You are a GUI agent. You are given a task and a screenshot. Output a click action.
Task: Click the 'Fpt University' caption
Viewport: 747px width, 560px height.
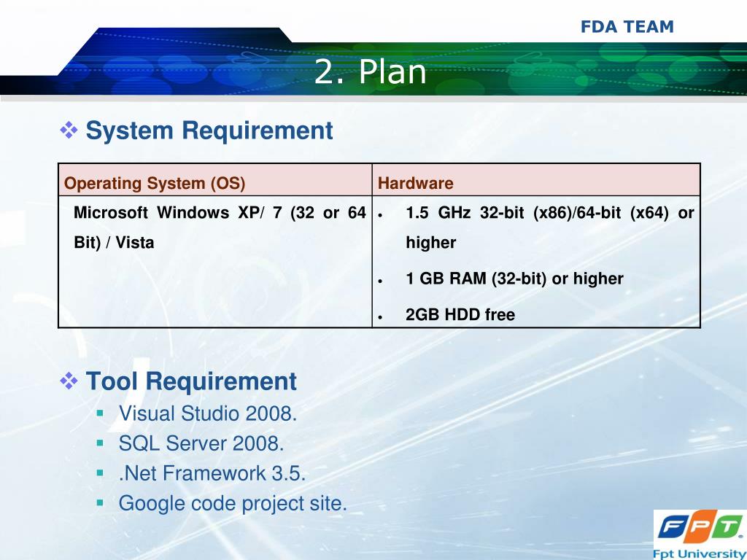click(x=700, y=554)
